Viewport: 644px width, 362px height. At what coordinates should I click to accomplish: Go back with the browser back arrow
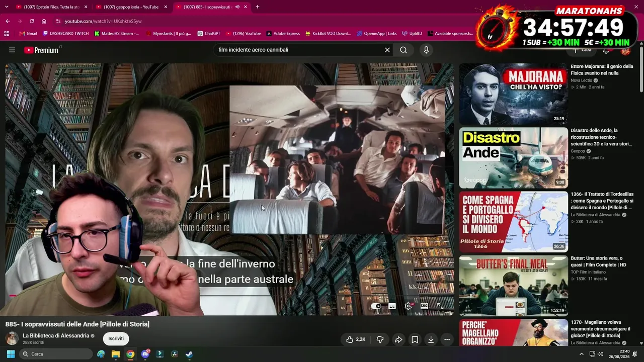click(8, 21)
